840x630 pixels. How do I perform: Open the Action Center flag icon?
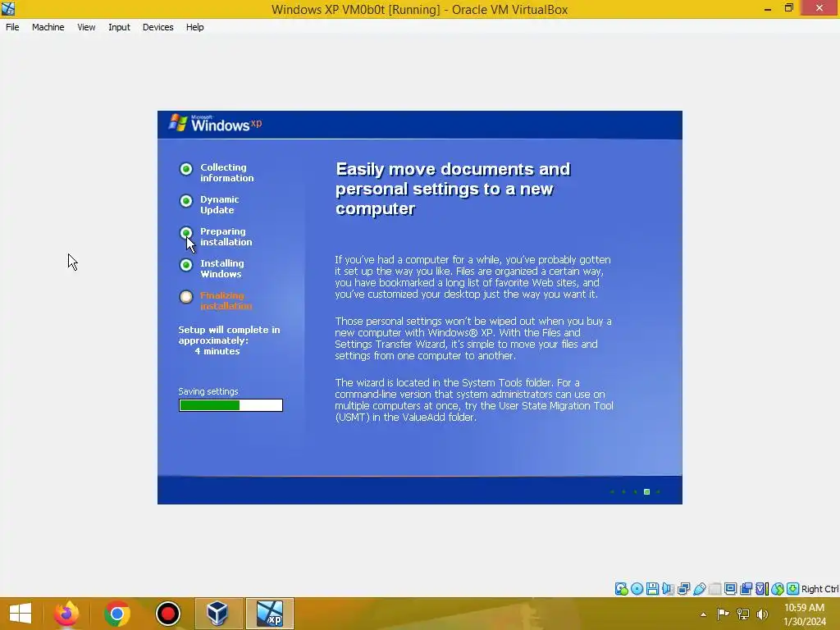point(724,614)
